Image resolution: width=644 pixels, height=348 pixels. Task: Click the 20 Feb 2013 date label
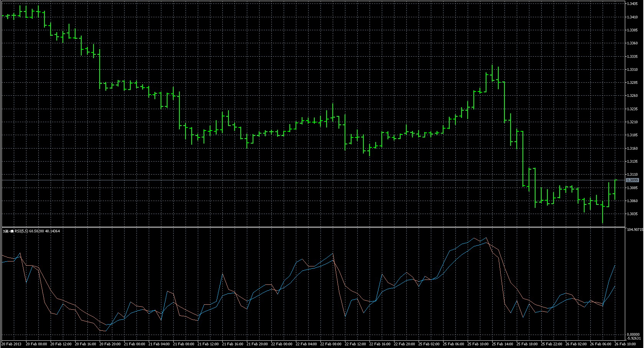click(x=11, y=344)
